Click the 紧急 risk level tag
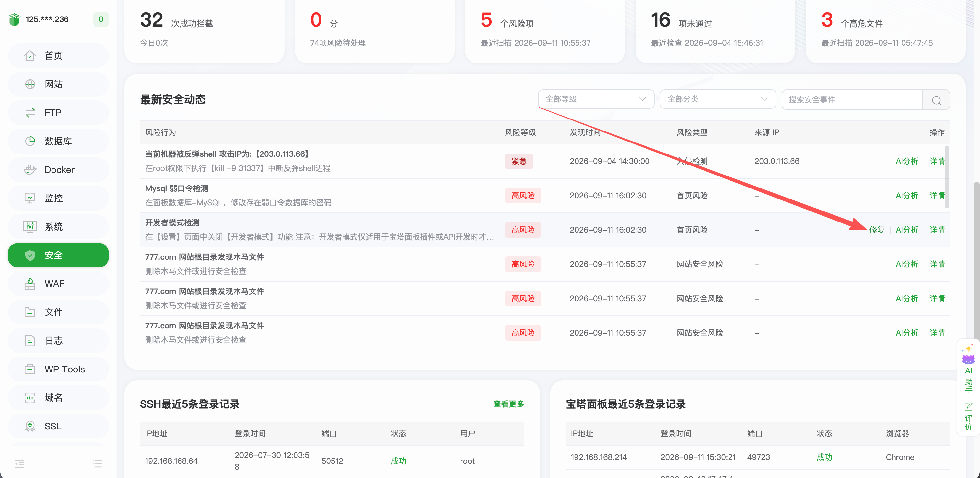The width and height of the screenshot is (980, 478). click(519, 161)
